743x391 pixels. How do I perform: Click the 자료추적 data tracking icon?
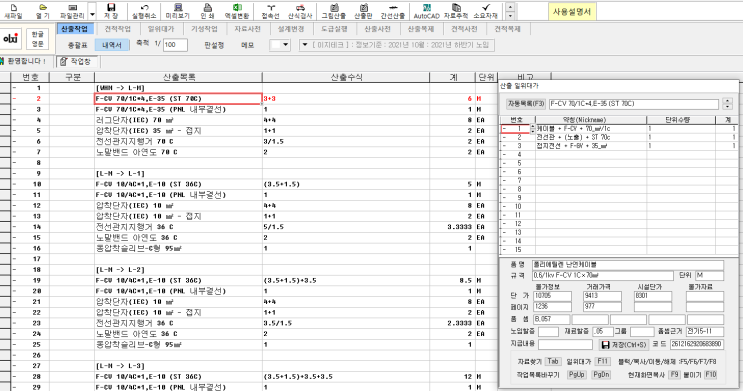pos(456,11)
